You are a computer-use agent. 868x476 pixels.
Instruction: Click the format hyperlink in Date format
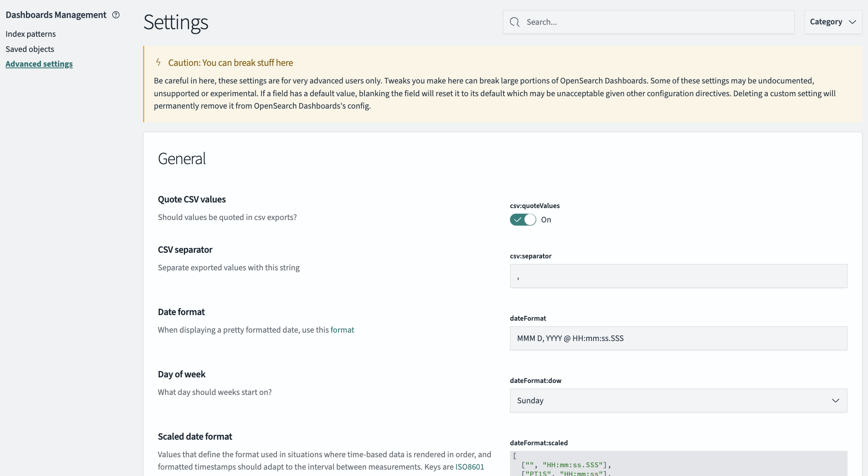point(342,329)
